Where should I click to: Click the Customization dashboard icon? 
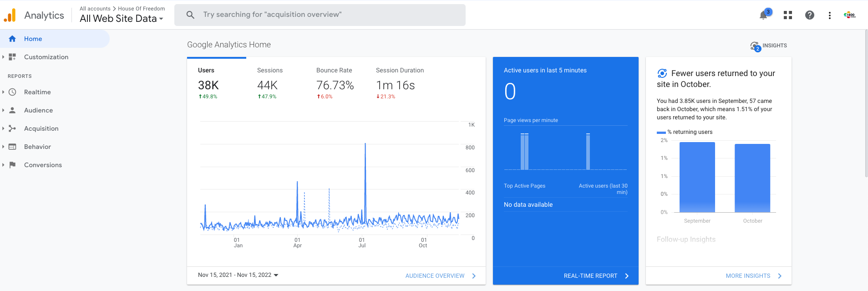point(12,57)
